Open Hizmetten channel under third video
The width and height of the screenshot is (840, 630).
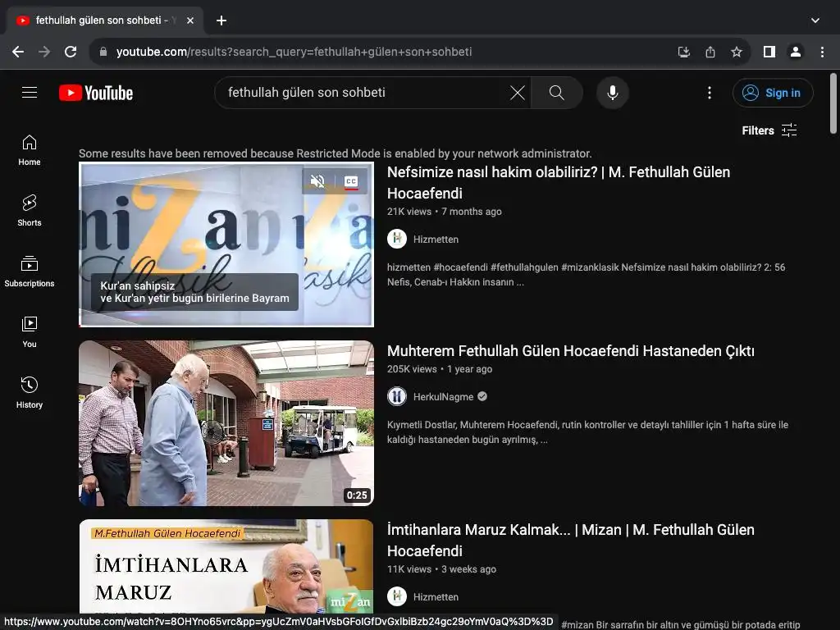click(436, 597)
